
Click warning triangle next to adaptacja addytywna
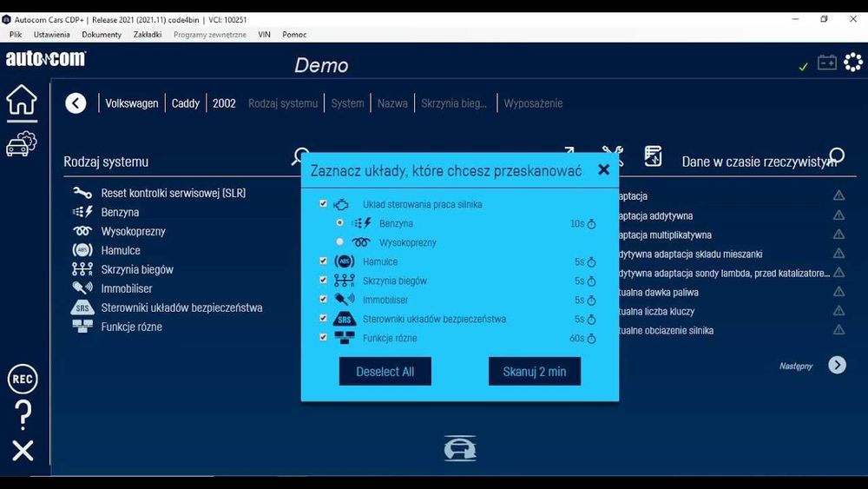(838, 215)
